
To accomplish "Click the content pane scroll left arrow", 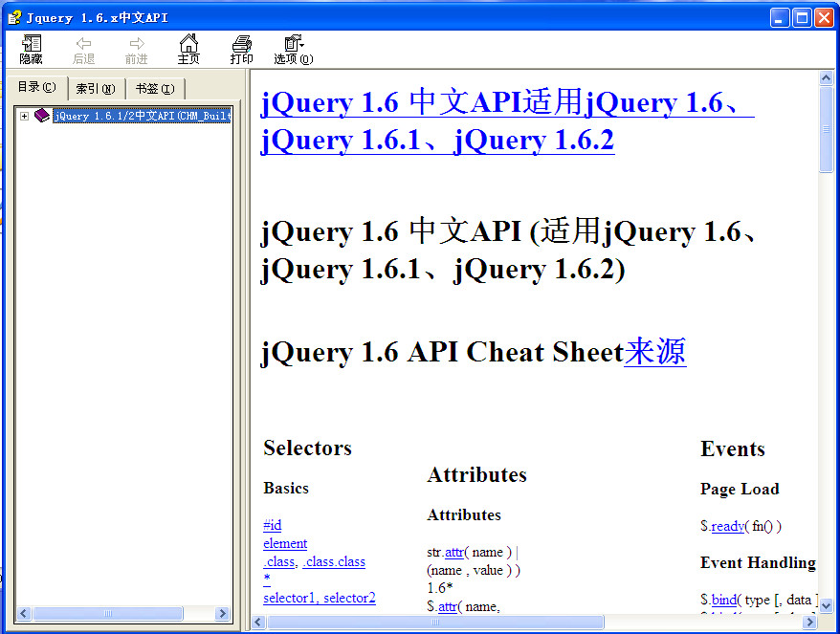I will [258, 622].
